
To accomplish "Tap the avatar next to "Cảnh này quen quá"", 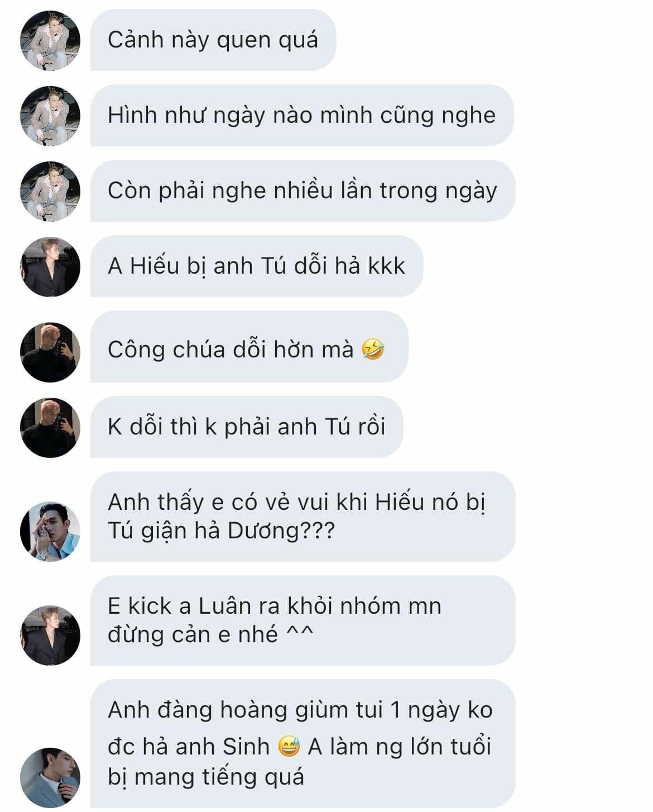I will tap(50, 40).
